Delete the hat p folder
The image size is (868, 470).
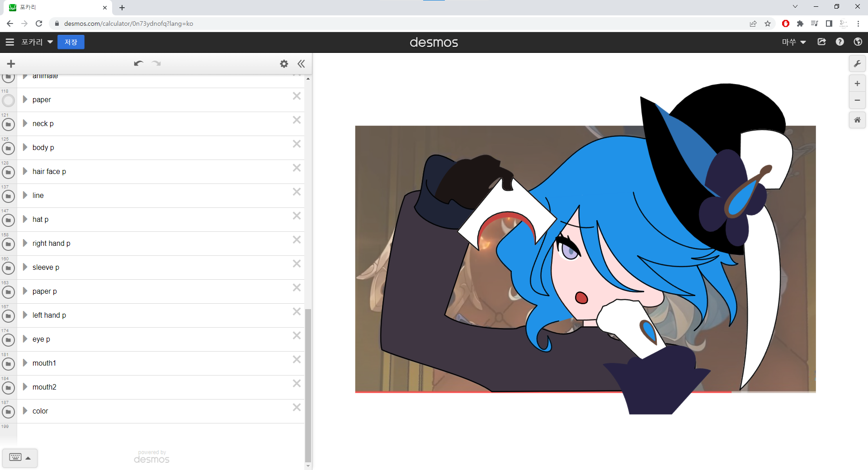(x=297, y=216)
